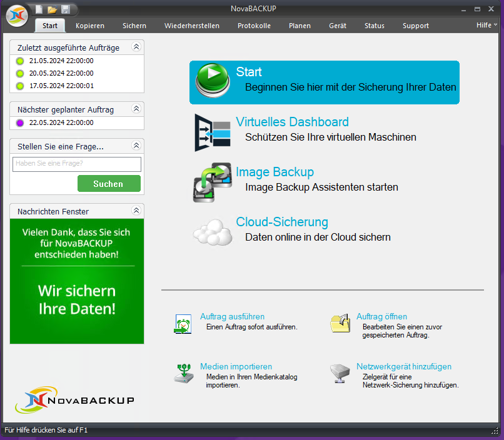Image resolution: width=504 pixels, height=440 pixels.
Task: Click the Medien importieren icon
Action: (x=183, y=373)
